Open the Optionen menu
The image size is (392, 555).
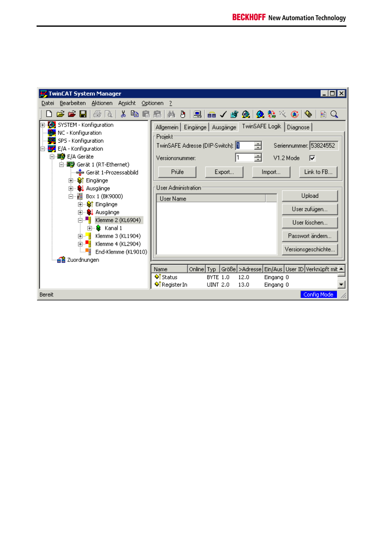[152, 103]
